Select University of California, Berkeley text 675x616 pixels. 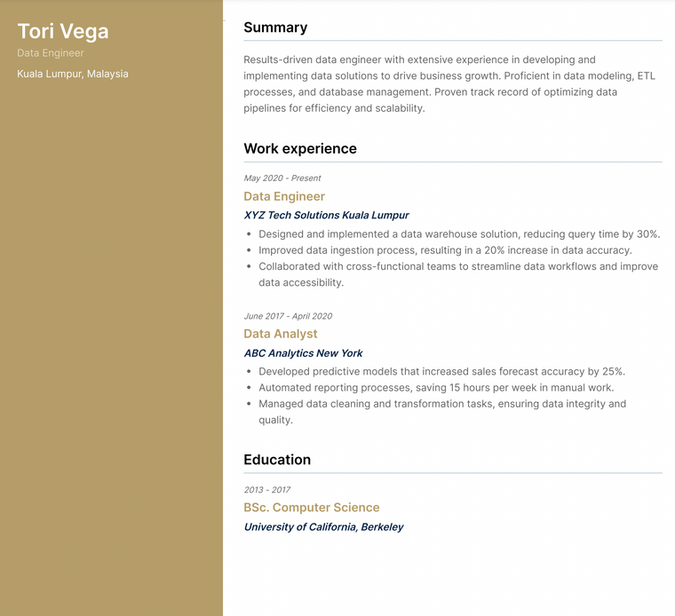pyautogui.click(x=323, y=527)
